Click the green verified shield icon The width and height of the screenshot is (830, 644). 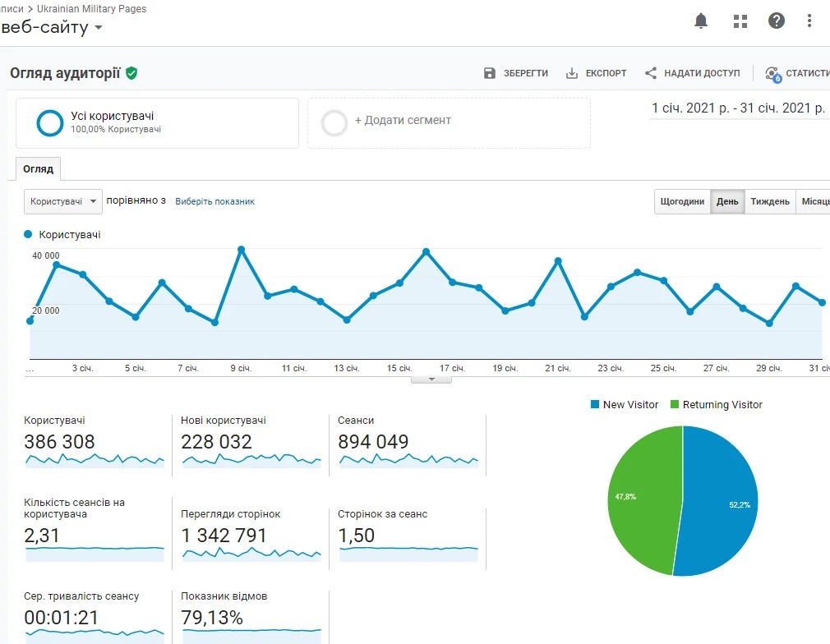pos(131,73)
